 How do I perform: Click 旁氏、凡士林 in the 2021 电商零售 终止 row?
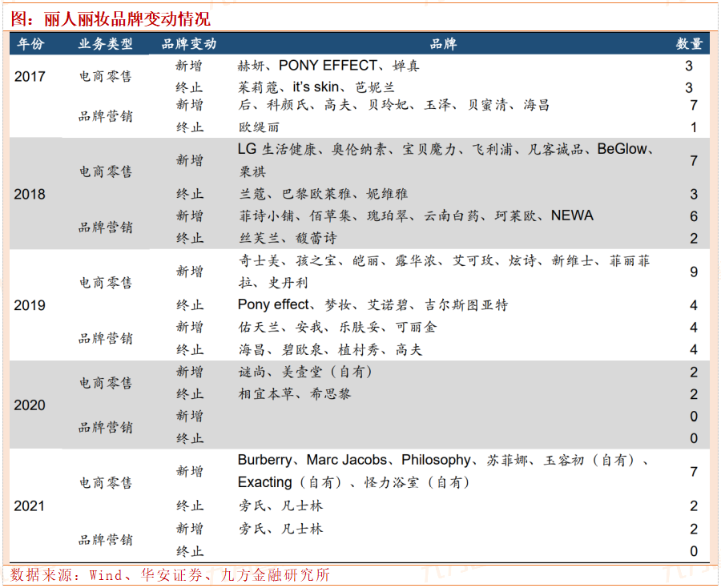tap(280, 505)
